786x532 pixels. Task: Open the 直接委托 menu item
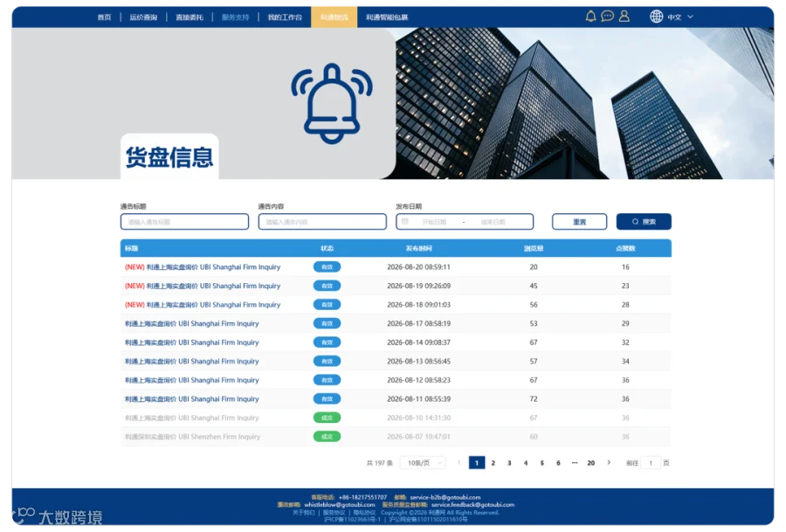click(190, 17)
